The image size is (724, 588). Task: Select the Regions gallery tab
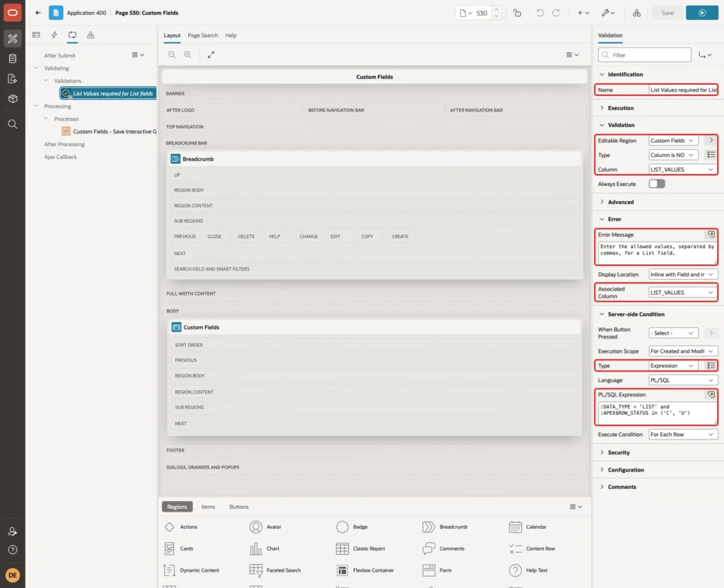click(x=177, y=507)
